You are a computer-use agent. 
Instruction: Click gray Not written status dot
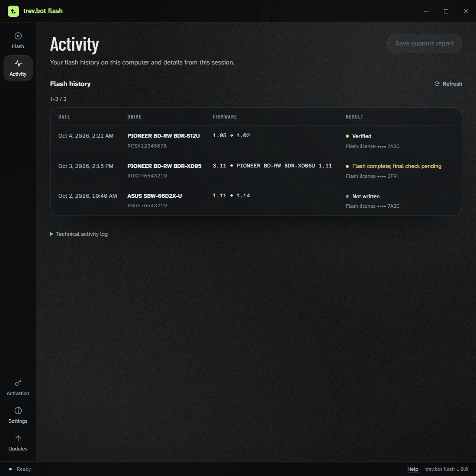[347, 196]
